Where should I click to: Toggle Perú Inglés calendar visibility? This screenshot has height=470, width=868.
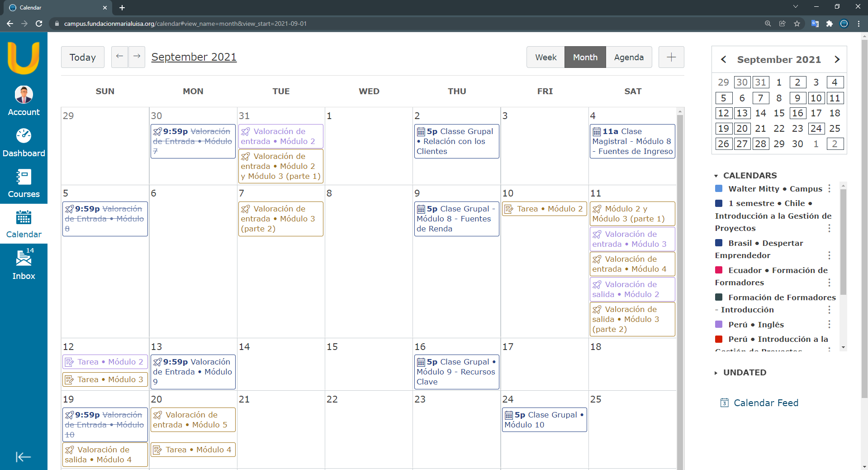[719, 325]
